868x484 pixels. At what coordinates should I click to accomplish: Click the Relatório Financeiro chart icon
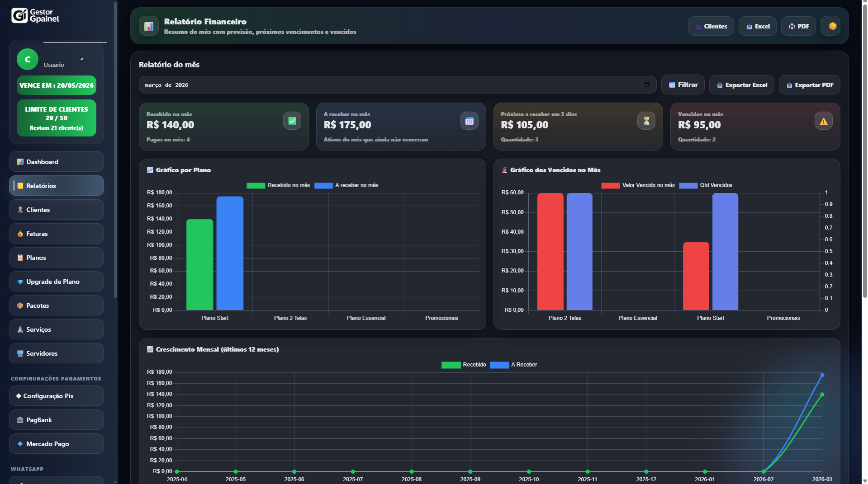(x=149, y=26)
